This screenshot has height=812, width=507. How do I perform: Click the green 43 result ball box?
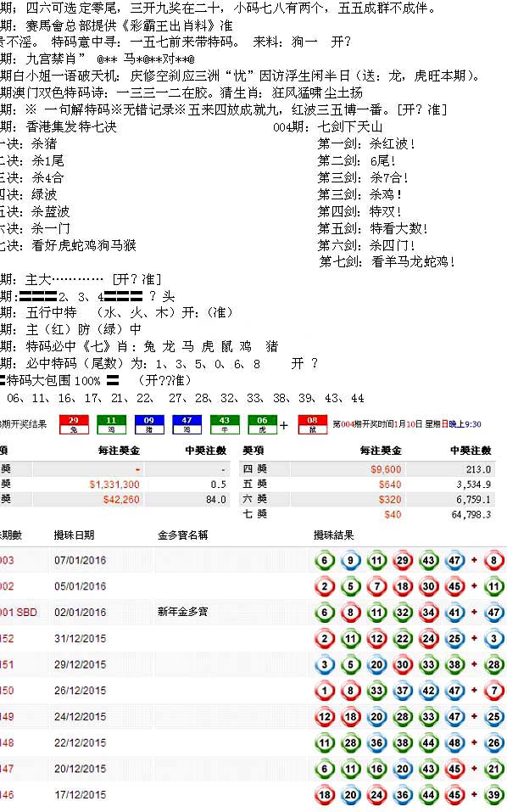pyautogui.click(x=225, y=424)
